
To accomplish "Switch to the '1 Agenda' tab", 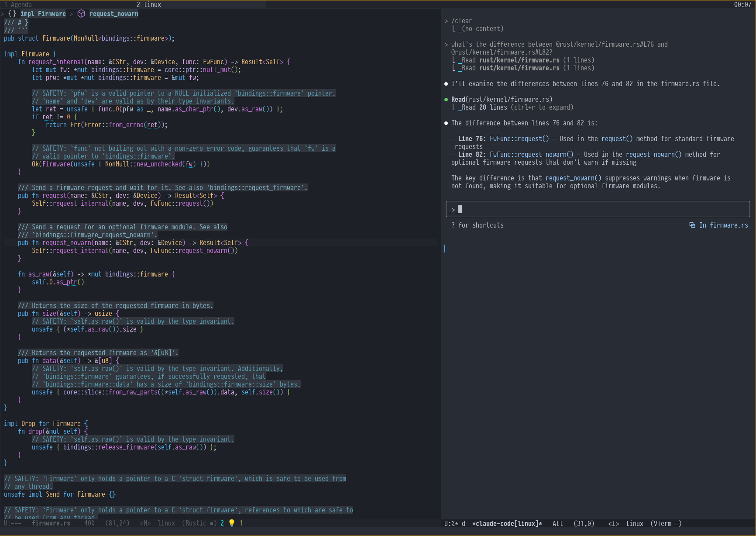I will 18,4.
